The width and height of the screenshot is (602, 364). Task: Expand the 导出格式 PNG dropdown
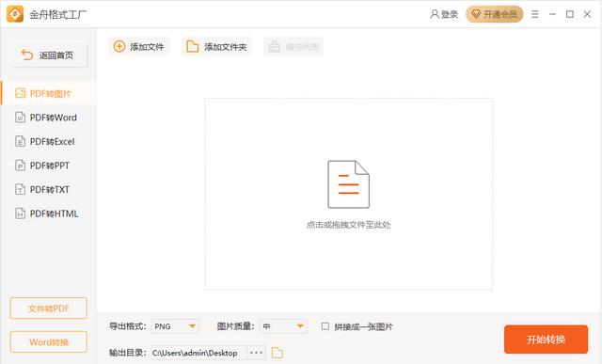point(175,326)
